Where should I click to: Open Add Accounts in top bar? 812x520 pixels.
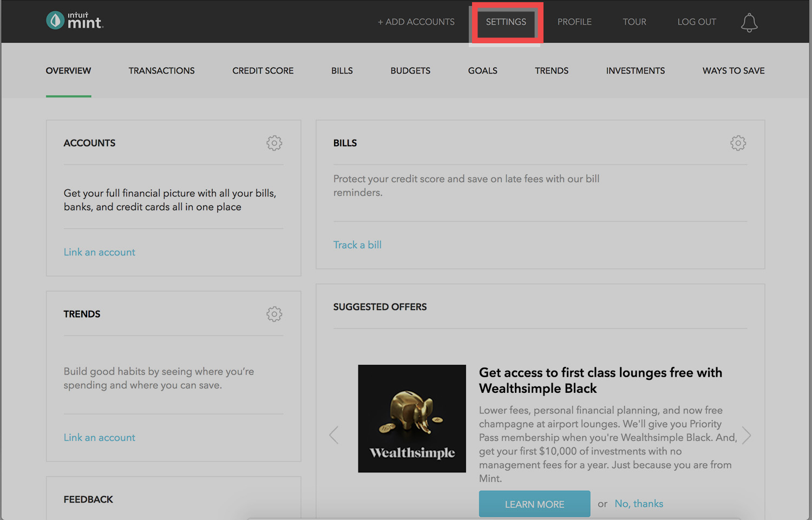(x=416, y=22)
